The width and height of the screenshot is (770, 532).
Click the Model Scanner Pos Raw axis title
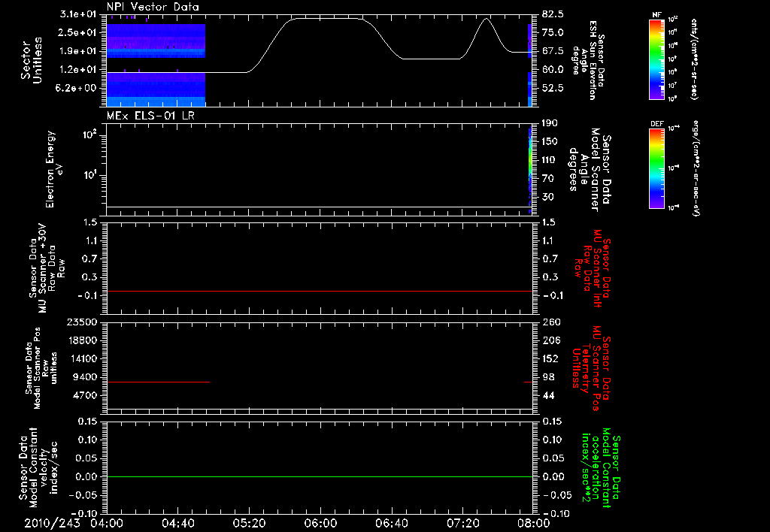[x=41, y=368]
